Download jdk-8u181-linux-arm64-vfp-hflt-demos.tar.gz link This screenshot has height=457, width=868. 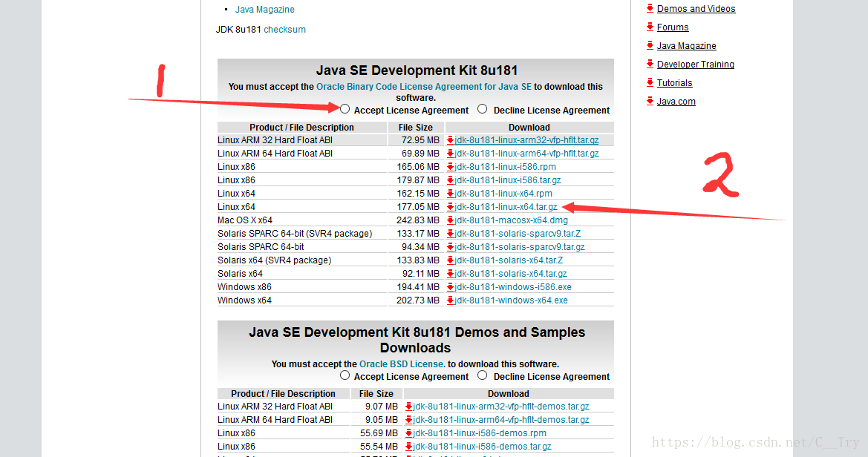(x=501, y=420)
